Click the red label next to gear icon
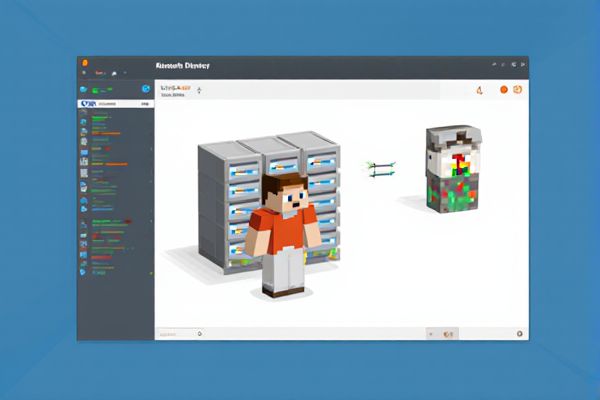 (99, 73)
